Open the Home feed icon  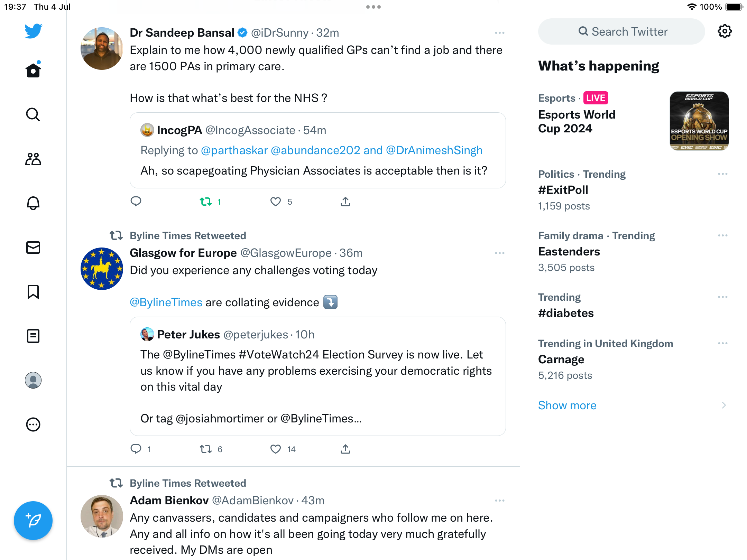coord(33,71)
